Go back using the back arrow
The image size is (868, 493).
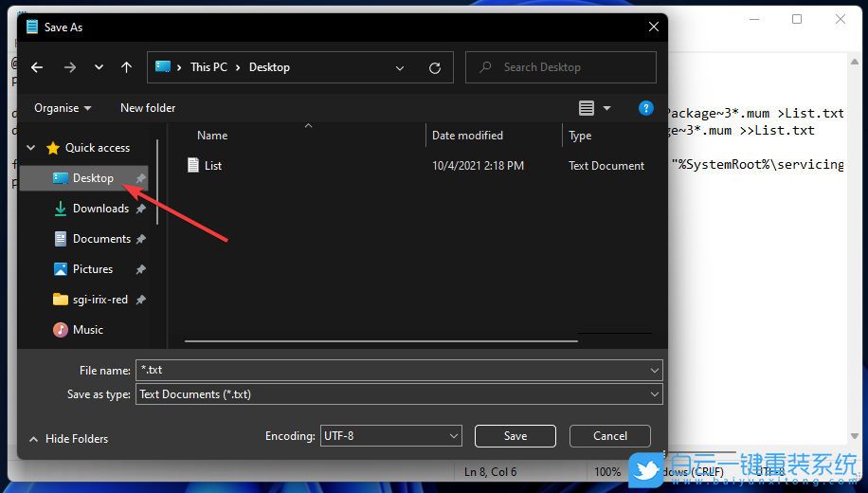pyautogui.click(x=37, y=67)
